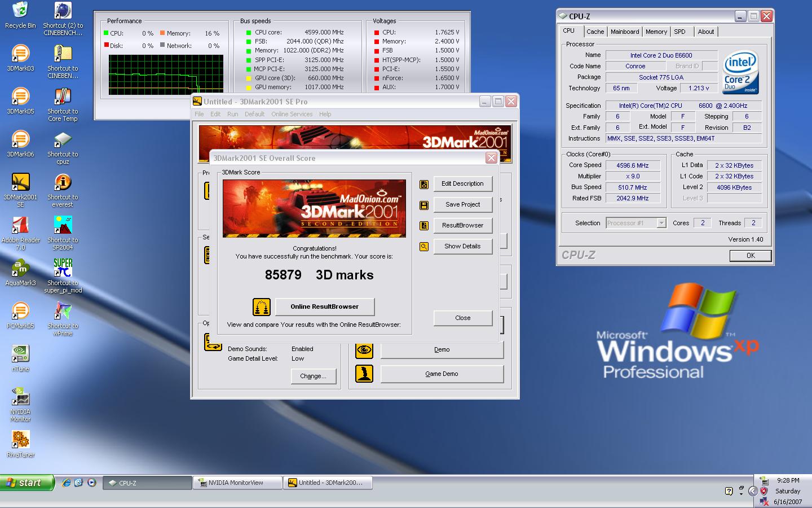The image size is (812, 508).
Task: Open Shortcut (2) to CINEBENCH icon
Action: pos(63,19)
